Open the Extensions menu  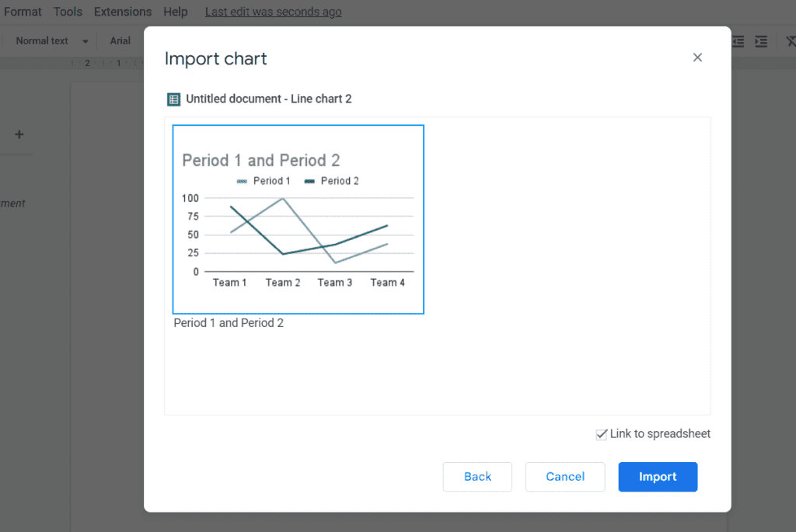(123, 12)
